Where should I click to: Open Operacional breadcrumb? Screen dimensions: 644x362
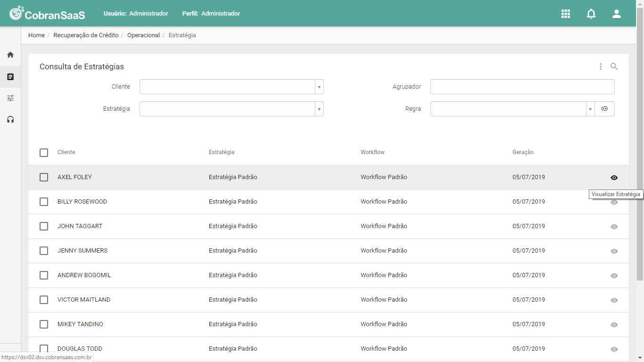[143, 35]
